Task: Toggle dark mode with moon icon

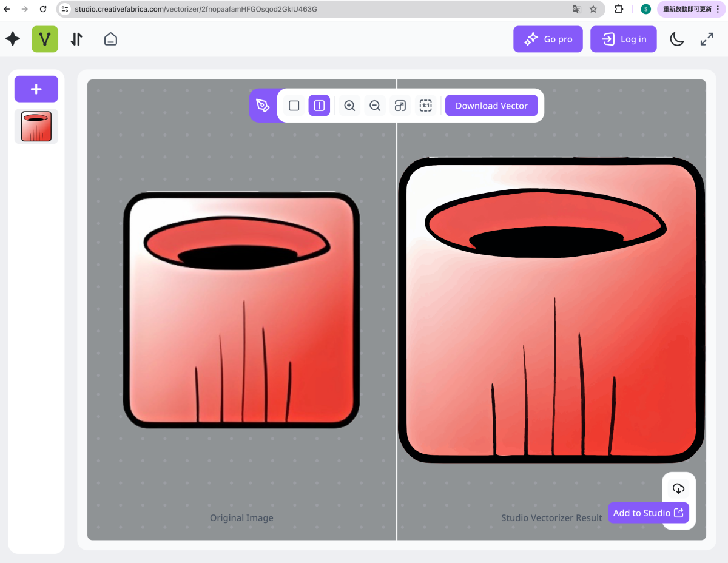Action: pyautogui.click(x=676, y=39)
